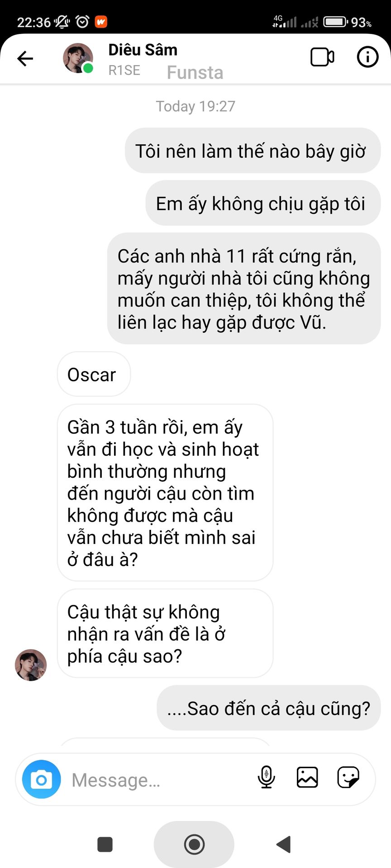Tap message 'Em ấy không chịu gặp tôi'
391x868 pixels.
pos(263,203)
